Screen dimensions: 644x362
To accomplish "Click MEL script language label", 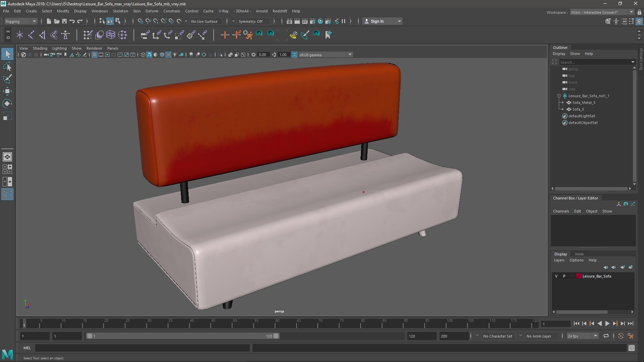I will click(x=27, y=348).
